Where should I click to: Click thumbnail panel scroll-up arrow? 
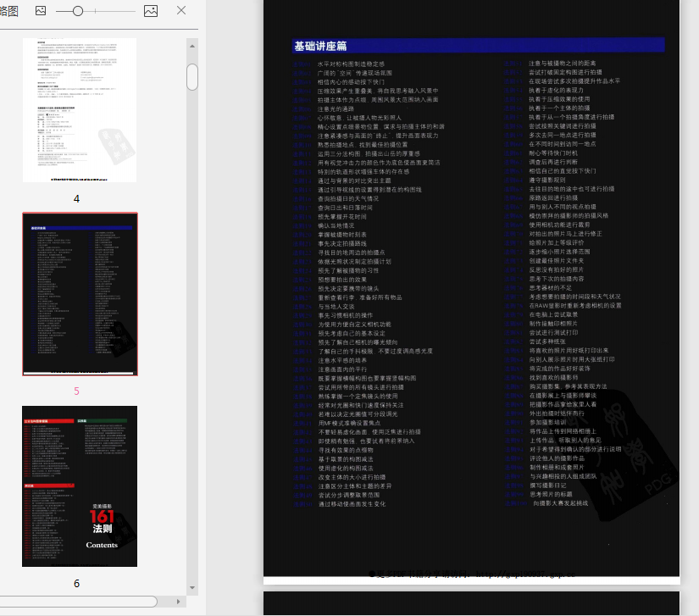click(192, 46)
